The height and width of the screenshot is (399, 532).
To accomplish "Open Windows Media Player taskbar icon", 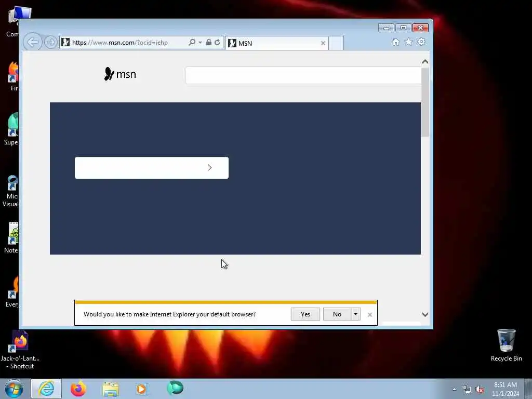I will [x=142, y=389].
